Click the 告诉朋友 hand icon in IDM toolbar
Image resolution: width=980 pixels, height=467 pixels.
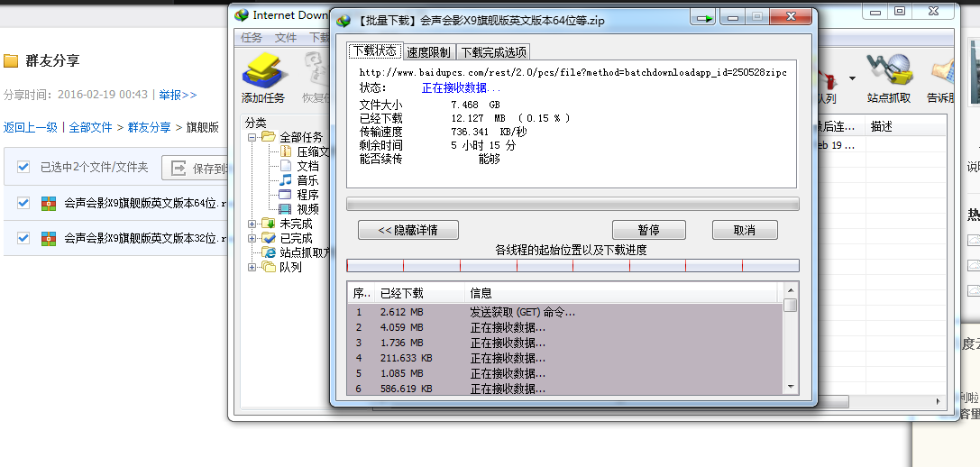[x=942, y=70]
